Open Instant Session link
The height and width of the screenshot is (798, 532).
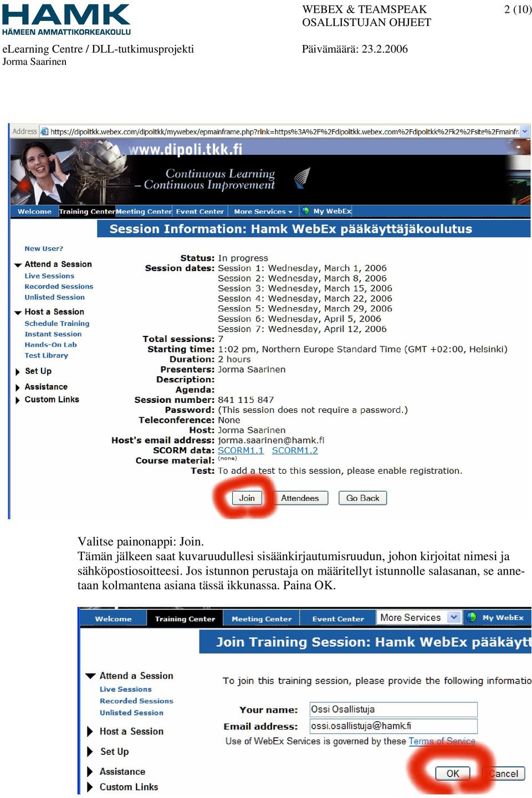tap(53, 334)
